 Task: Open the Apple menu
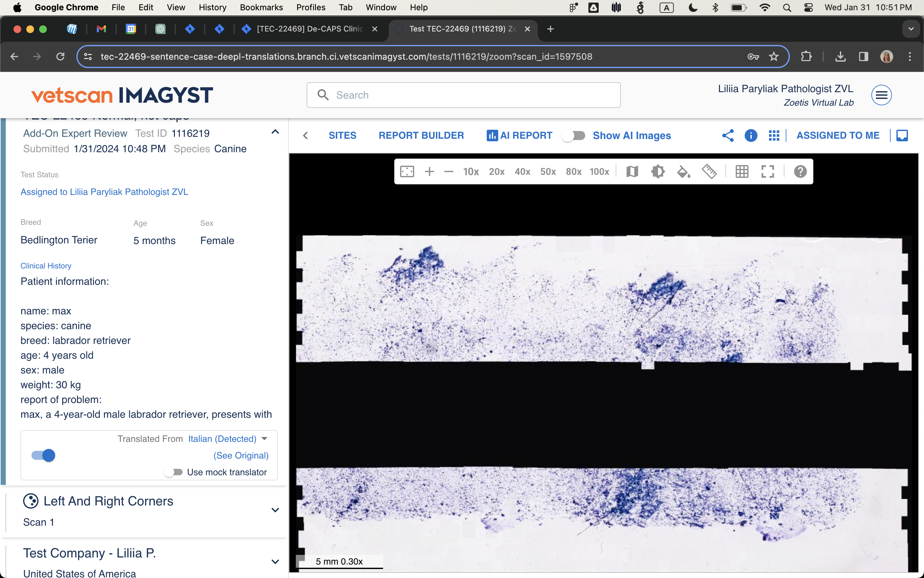(x=17, y=7)
